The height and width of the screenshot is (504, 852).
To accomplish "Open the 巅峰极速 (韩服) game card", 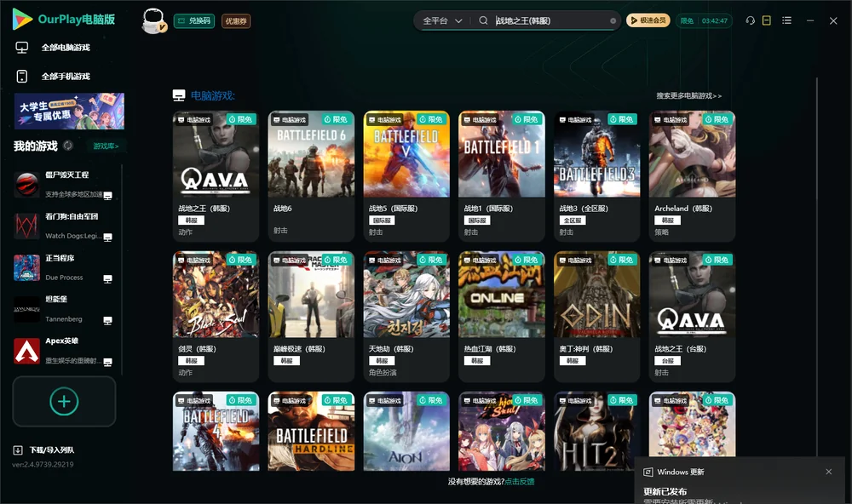I will point(311,317).
